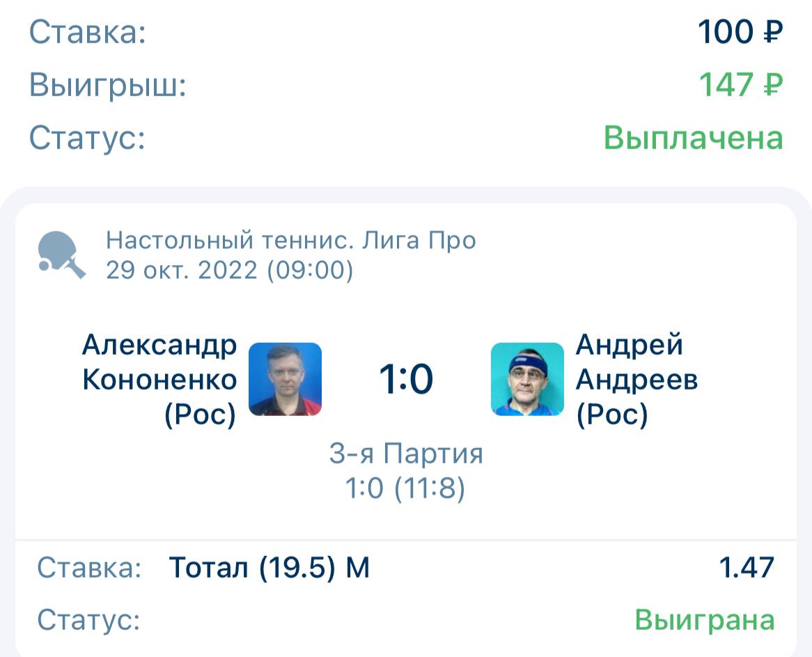Image resolution: width=812 pixels, height=657 pixels.
Task: Click the 147 ₽ winnings amount
Action: pyautogui.click(x=741, y=85)
